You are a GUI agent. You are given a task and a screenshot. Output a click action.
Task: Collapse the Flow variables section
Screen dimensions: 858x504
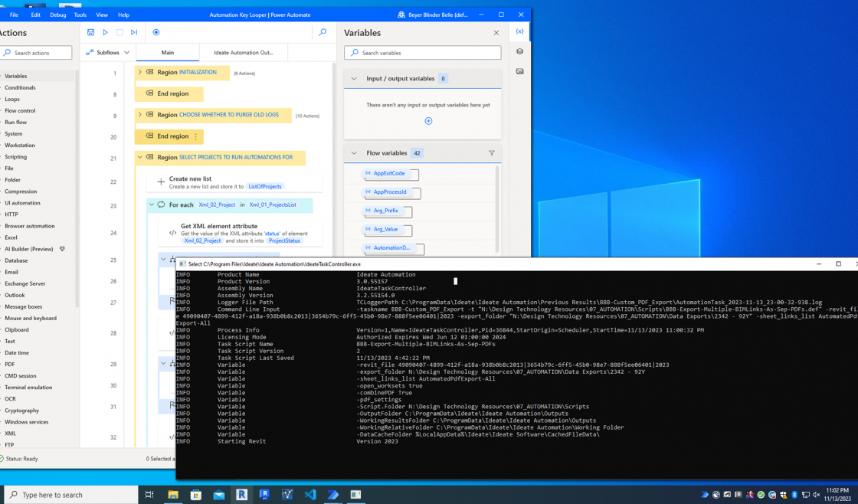click(x=354, y=153)
